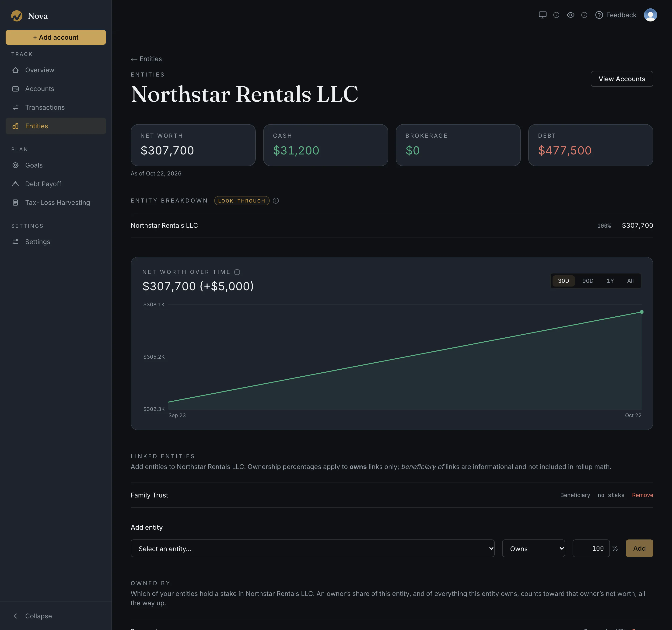
Task: Click the Feedback question mark icon
Action: pyautogui.click(x=599, y=15)
